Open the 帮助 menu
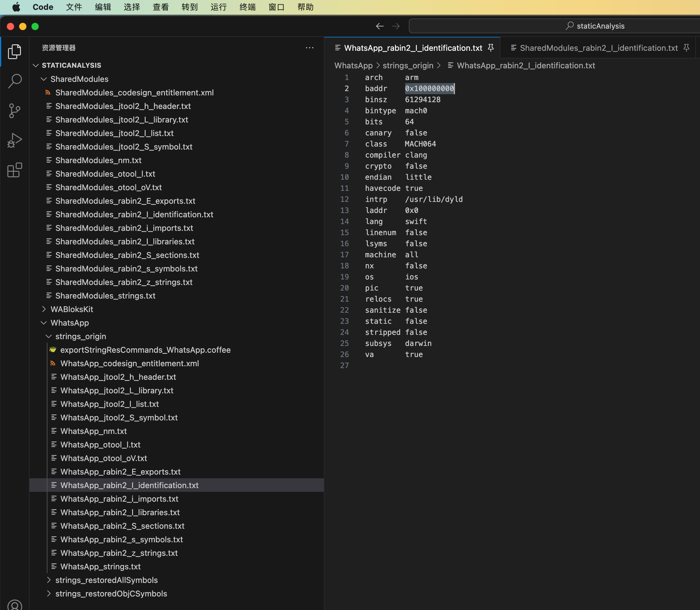The image size is (700, 610). click(305, 7)
